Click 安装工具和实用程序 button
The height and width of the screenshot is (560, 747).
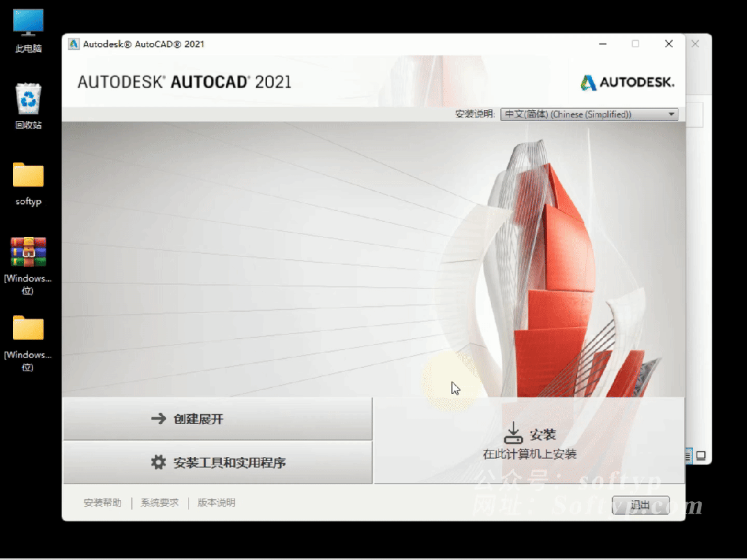[218, 463]
